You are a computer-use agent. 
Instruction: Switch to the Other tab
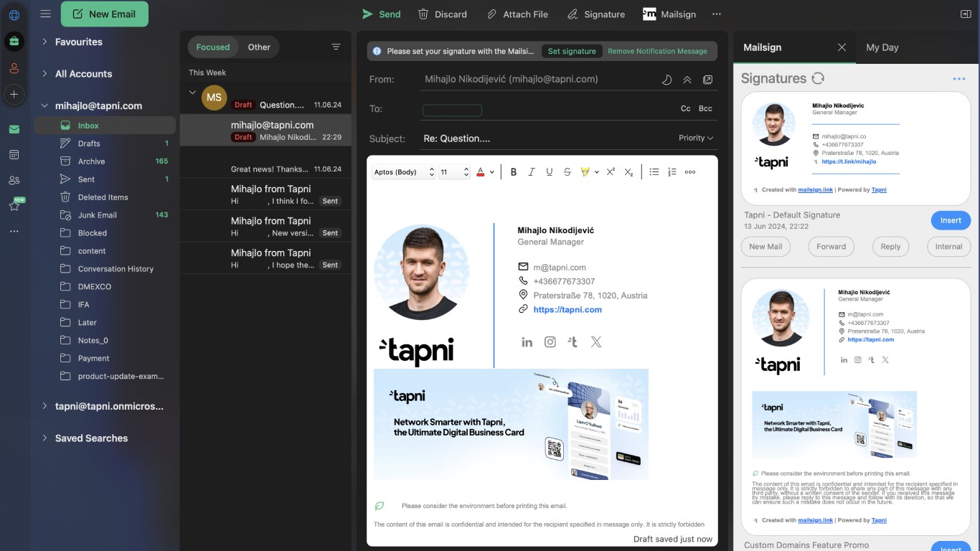(259, 47)
